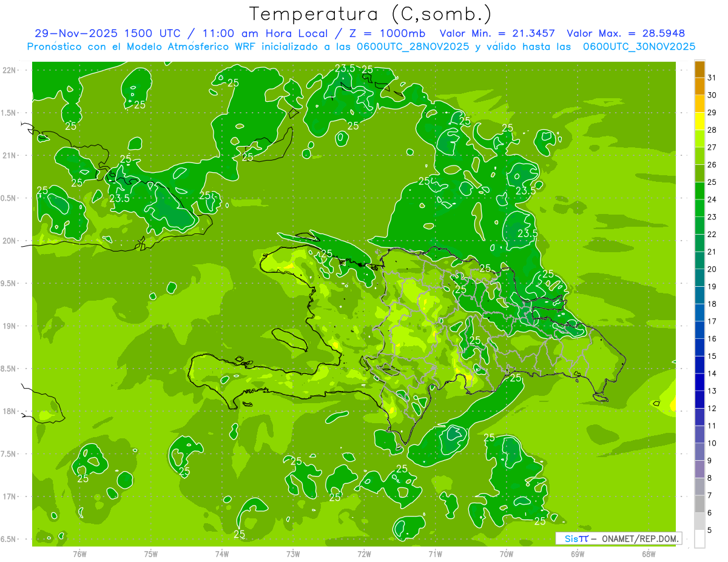Click the 'Z = 1000mb' level text
The image size is (728, 562).
[387, 33]
